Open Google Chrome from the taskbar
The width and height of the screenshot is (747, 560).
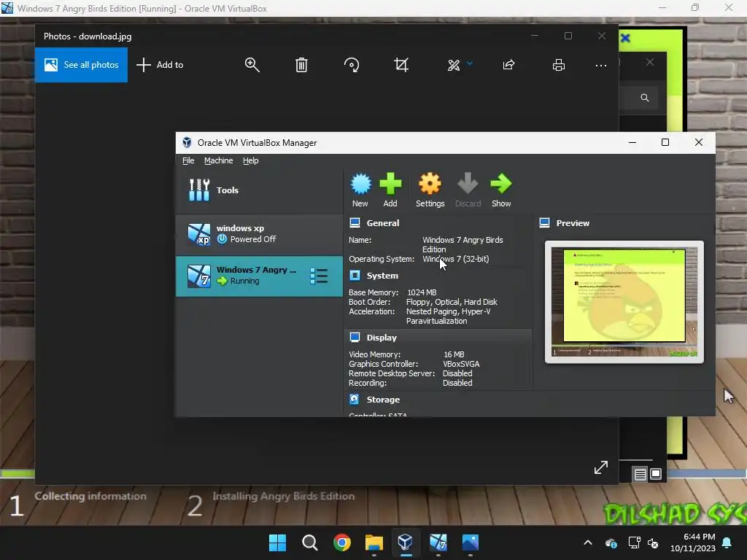point(341,542)
